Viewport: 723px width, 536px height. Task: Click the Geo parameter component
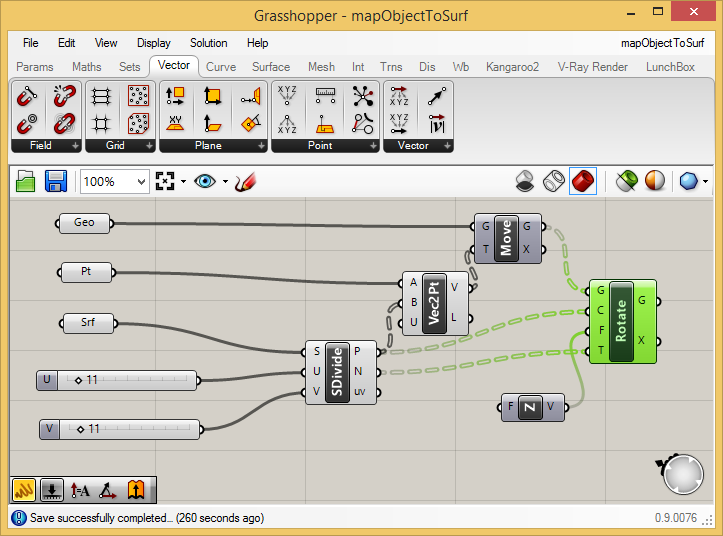[84, 223]
